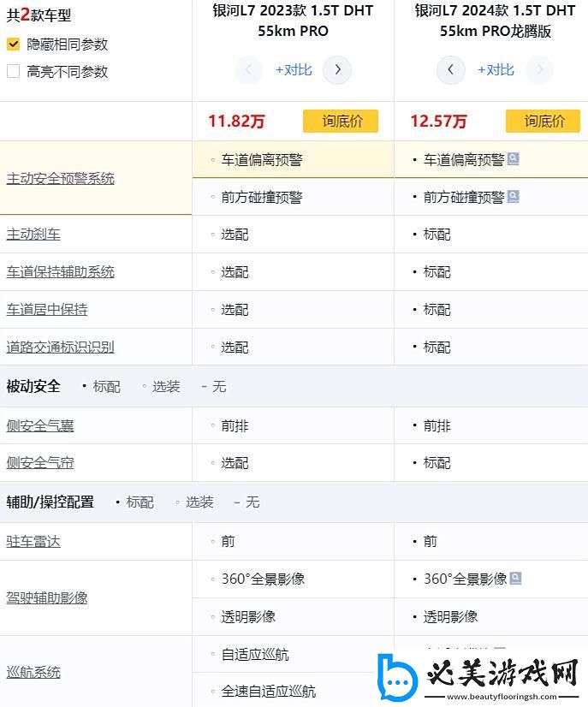This screenshot has height=707, width=588.
Task: Click left arrow under 2023款 model
Action: click(x=248, y=69)
